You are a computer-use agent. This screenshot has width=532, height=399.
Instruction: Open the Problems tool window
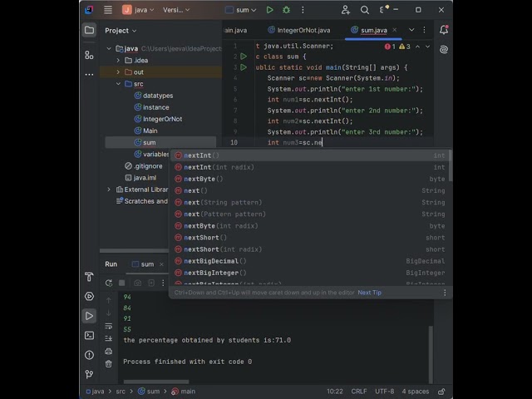(x=89, y=355)
